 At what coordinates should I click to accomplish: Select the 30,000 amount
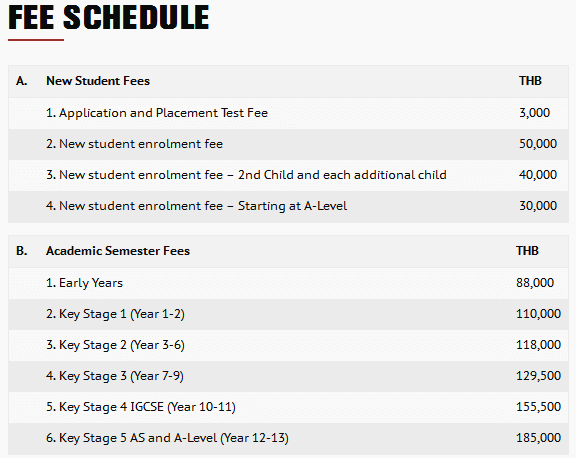pyautogui.click(x=538, y=206)
